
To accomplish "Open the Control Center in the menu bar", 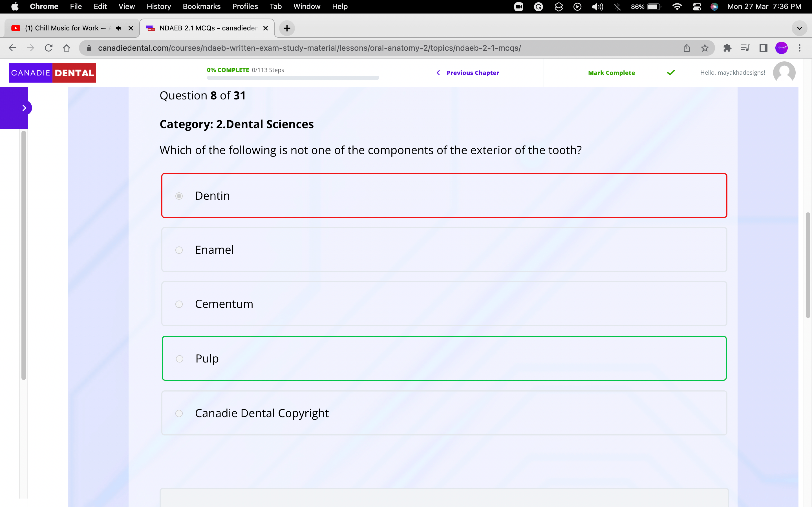I will [x=697, y=6].
